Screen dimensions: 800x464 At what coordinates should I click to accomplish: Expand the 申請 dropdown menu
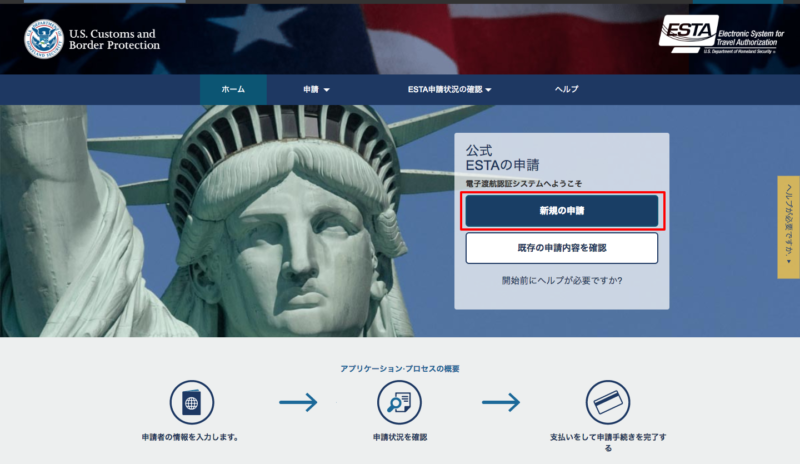pyautogui.click(x=316, y=89)
